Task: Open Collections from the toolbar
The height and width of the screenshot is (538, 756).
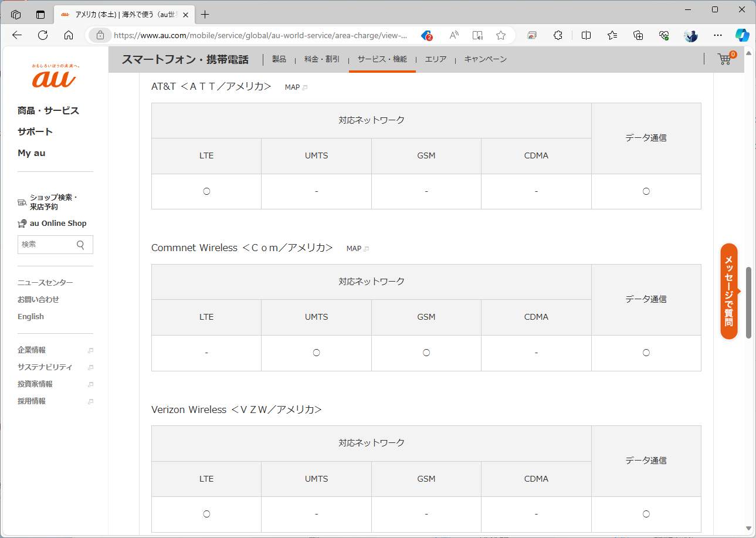Action: point(638,35)
